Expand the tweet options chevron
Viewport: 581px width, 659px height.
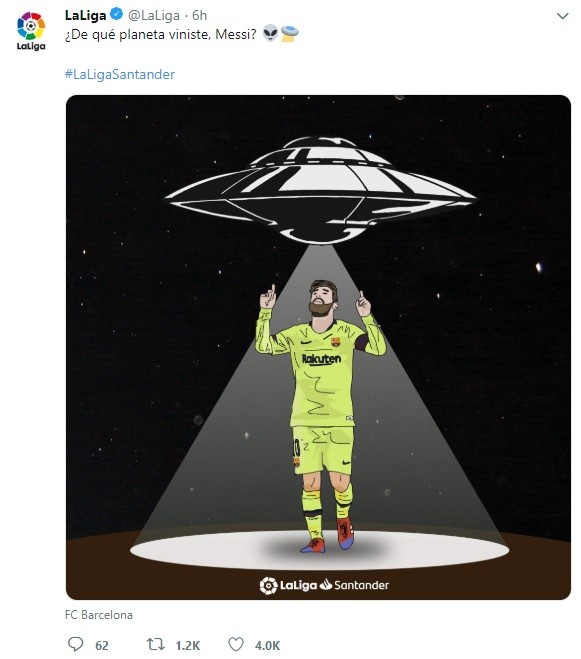click(x=562, y=16)
